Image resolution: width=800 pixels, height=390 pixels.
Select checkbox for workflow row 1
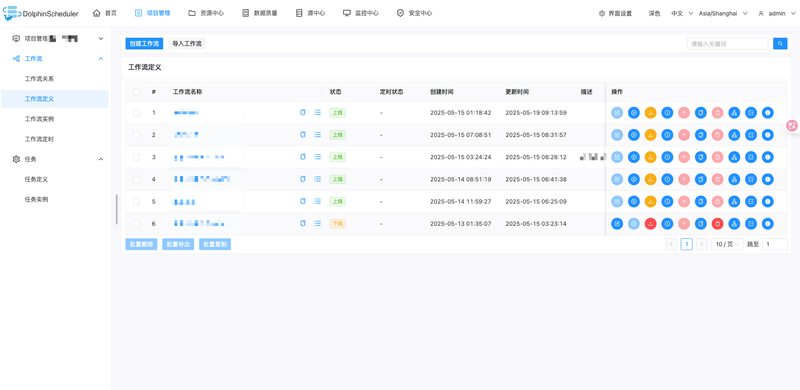pyautogui.click(x=136, y=112)
